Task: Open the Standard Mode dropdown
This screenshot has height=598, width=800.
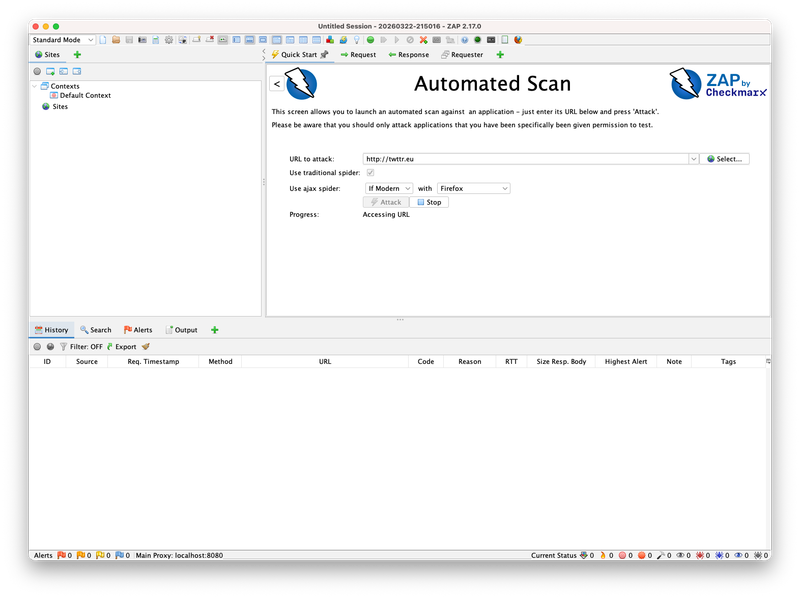Action: pos(62,40)
